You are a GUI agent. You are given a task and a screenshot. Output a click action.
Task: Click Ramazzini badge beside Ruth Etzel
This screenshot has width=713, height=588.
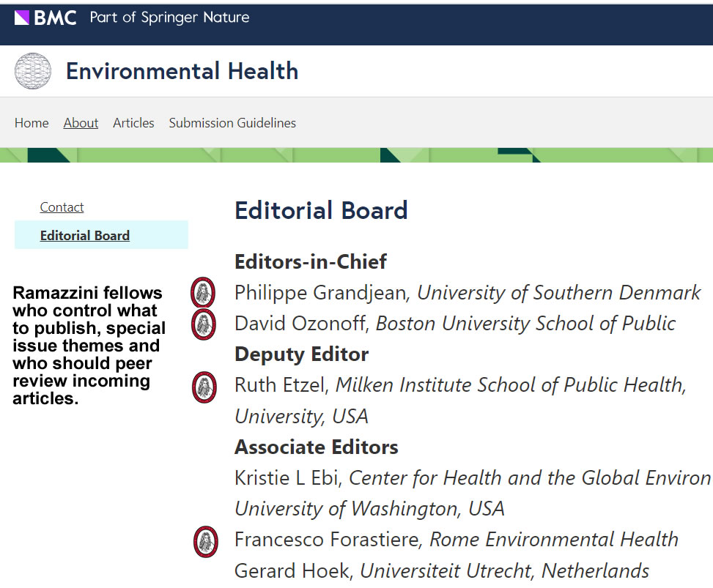tap(204, 387)
